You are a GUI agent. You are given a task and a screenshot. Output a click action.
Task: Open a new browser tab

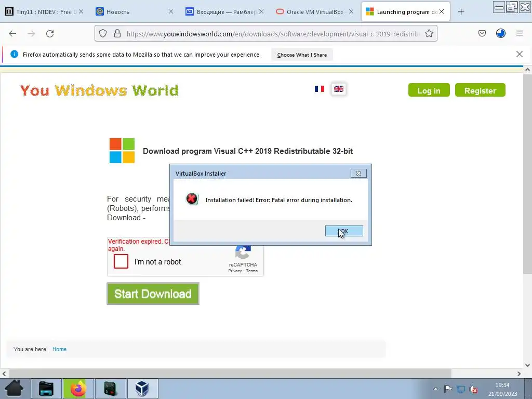(x=461, y=12)
